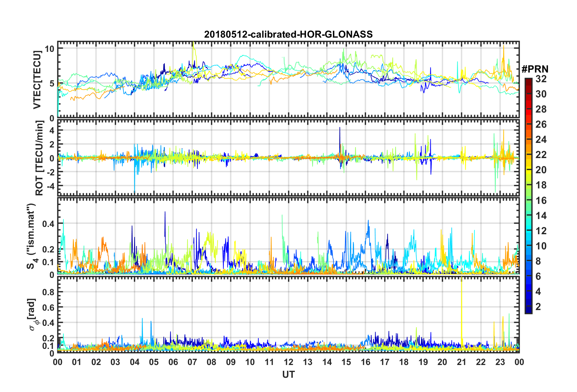Click VTEC y-axis tick label 10
577x392 pixels.
coord(49,49)
